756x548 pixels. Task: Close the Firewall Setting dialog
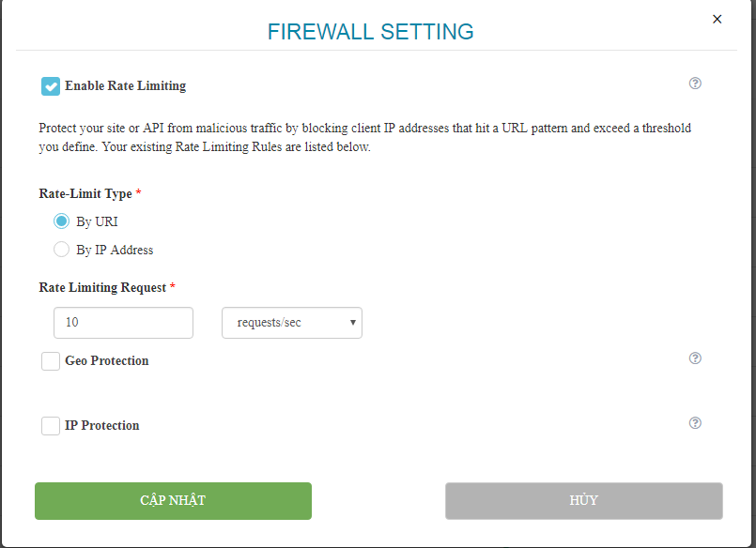pos(717,19)
